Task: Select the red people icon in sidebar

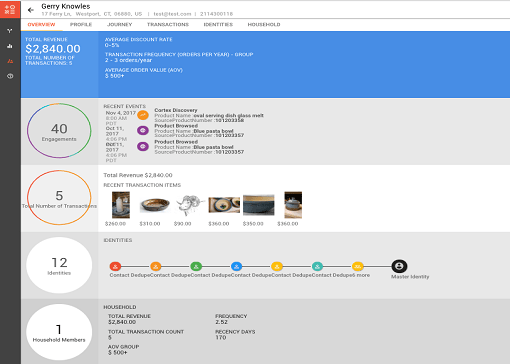Action: [x=10, y=61]
